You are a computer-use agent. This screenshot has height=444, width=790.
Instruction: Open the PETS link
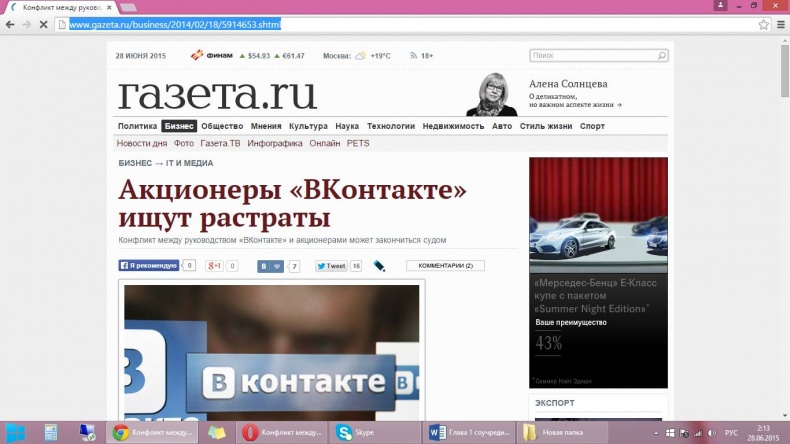358,143
